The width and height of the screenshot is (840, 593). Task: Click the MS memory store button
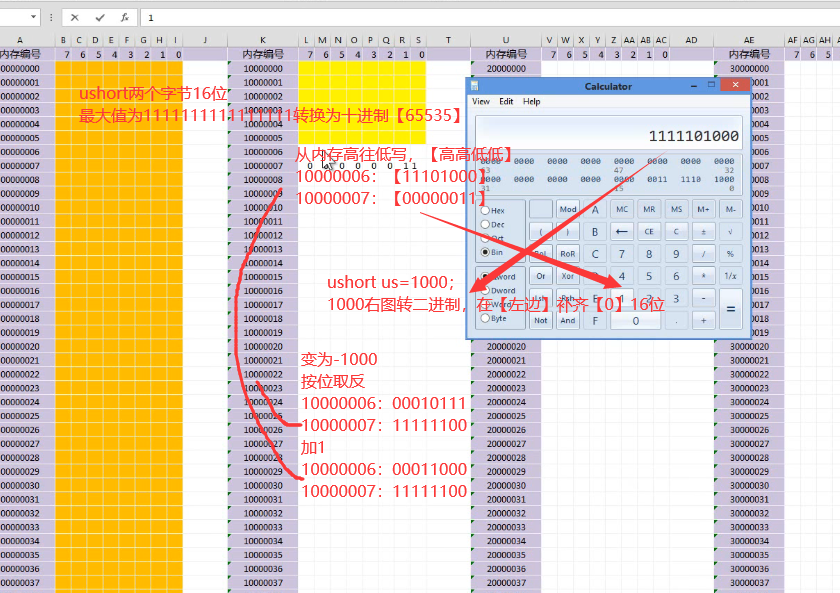tap(676, 209)
